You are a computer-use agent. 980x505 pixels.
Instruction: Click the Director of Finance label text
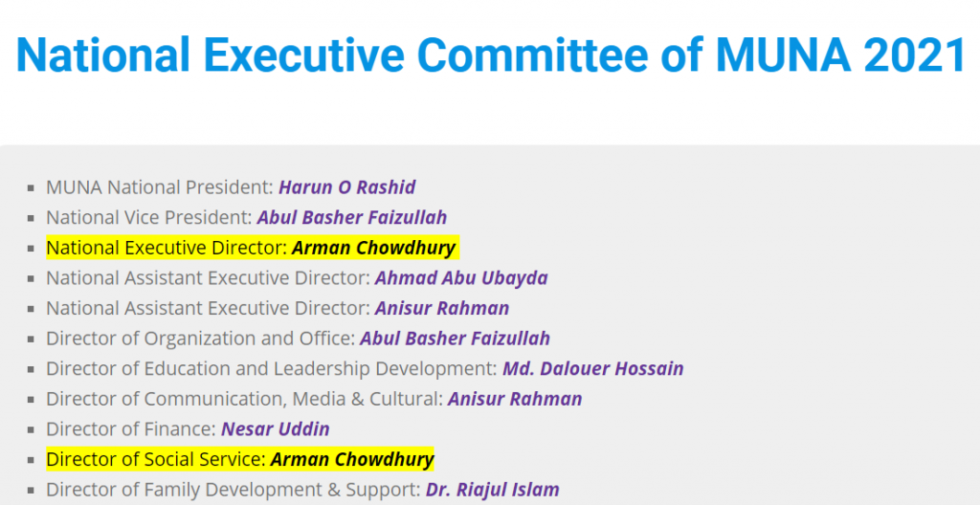tap(131, 429)
